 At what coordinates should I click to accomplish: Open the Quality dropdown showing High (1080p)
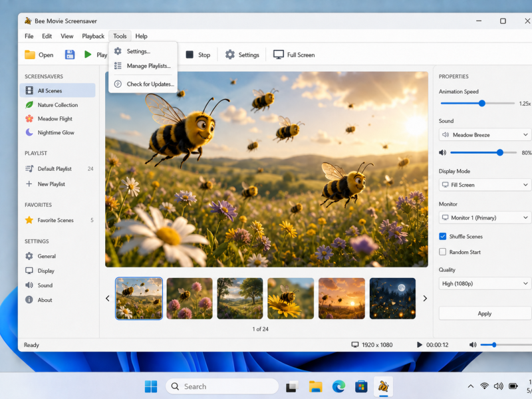tap(485, 284)
